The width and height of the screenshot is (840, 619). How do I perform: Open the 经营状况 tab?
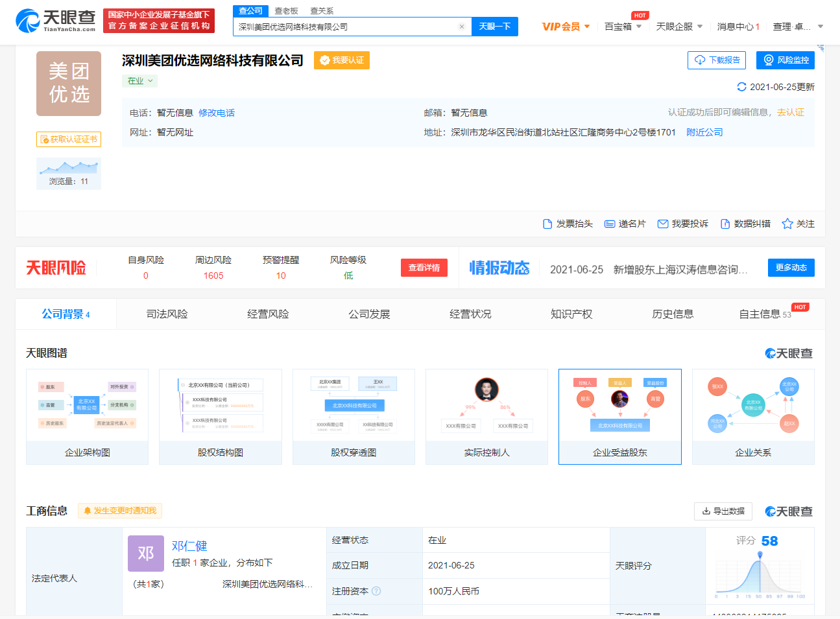[x=471, y=314]
